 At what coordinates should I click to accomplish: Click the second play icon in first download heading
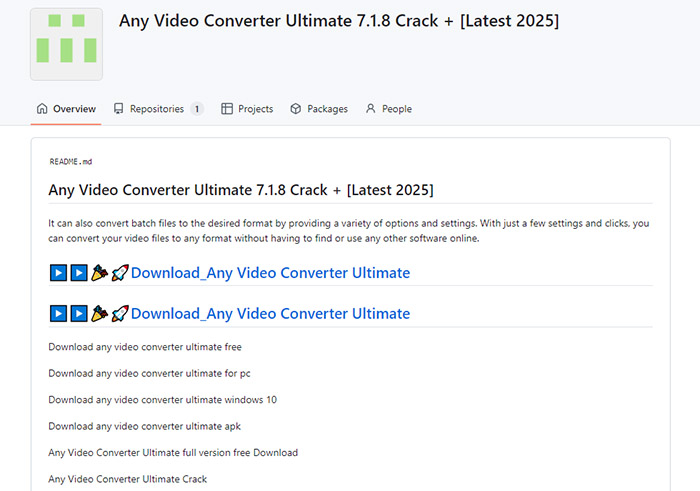(79, 273)
